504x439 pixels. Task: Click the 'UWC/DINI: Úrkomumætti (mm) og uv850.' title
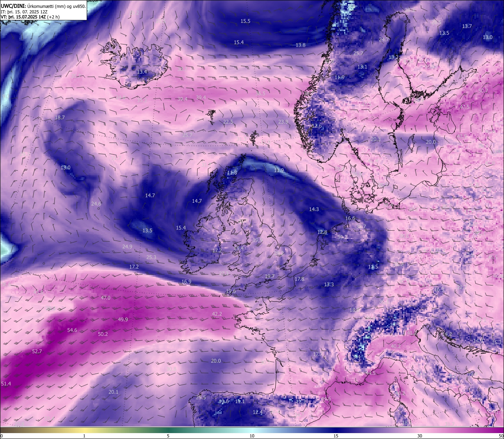pyautogui.click(x=43, y=6)
